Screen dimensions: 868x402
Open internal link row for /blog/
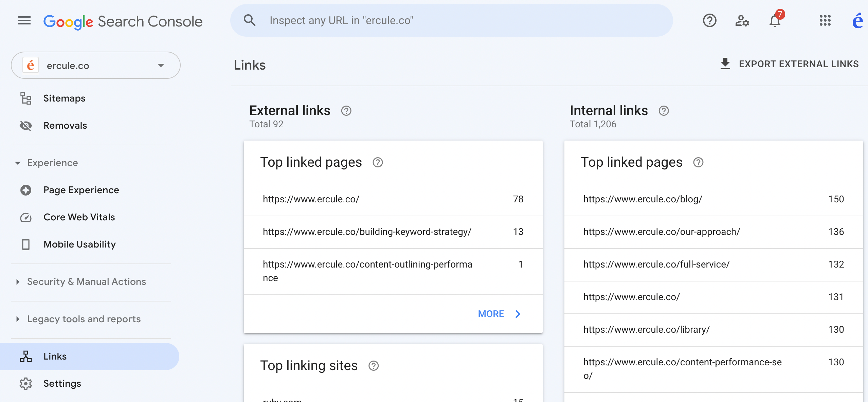click(x=713, y=199)
